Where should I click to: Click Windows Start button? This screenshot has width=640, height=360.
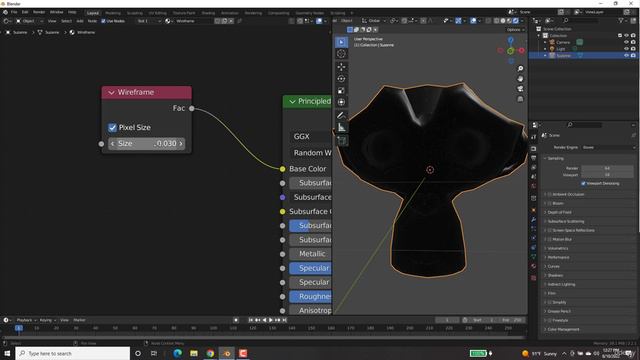(x=7, y=353)
